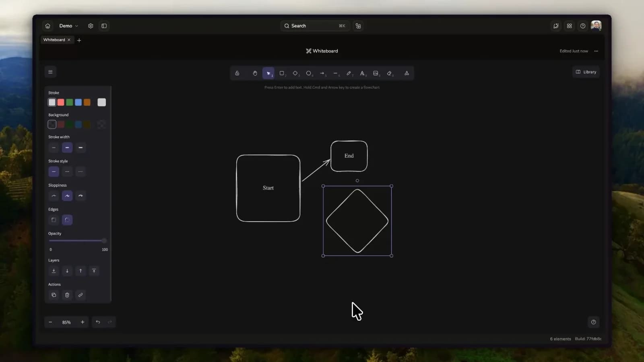
Task: Select the Line tool
Action: tap(336, 73)
